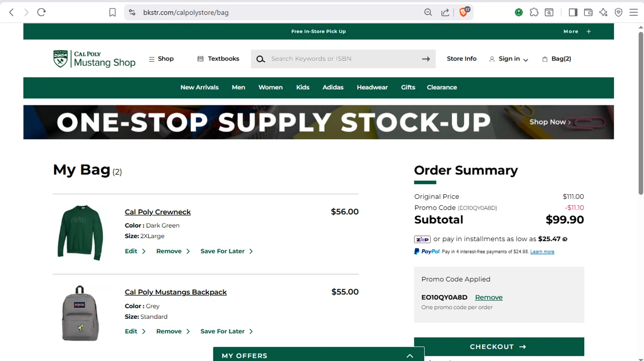Submit search with the arrow icon

[426, 59]
